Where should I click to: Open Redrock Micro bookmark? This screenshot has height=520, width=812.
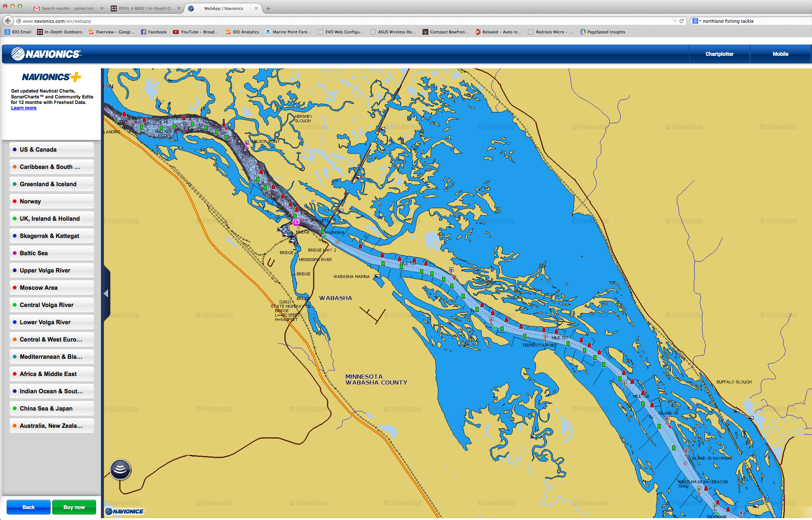(550, 32)
